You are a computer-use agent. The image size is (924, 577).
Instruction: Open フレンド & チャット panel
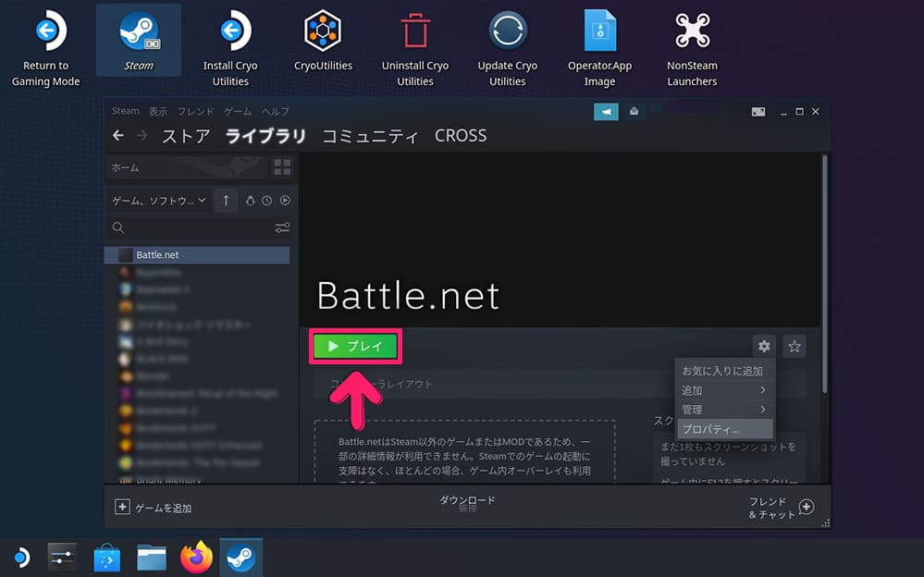pyautogui.click(x=782, y=508)
